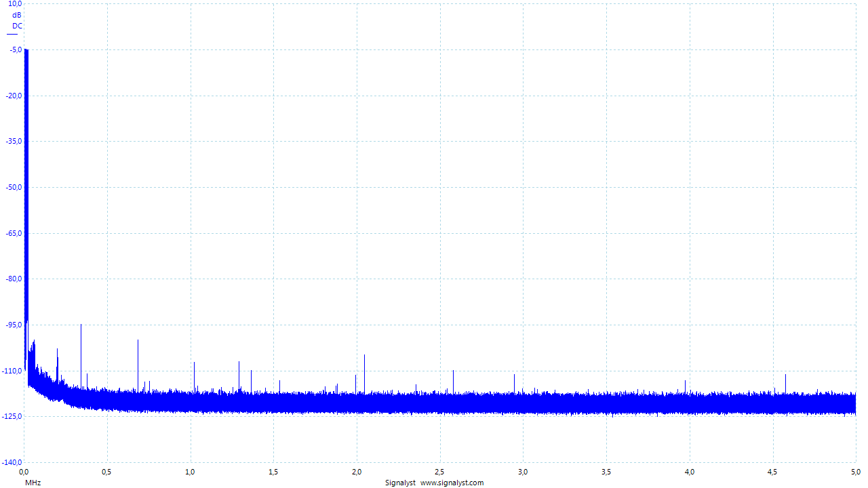Image resolution: width=868 pixels, height=488 pixels.
Task: Click the -20,0 value on the dB axis
Action: pos(14,96)
